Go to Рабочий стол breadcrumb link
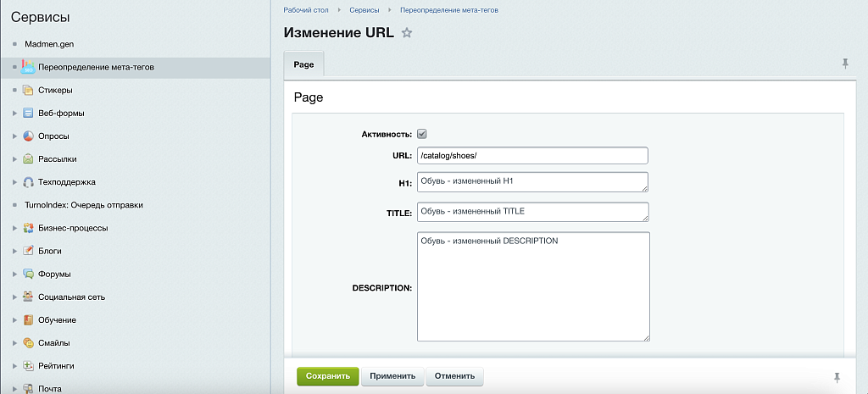The width and height of the screenshot is (868, 394). (x=307, y=10)
